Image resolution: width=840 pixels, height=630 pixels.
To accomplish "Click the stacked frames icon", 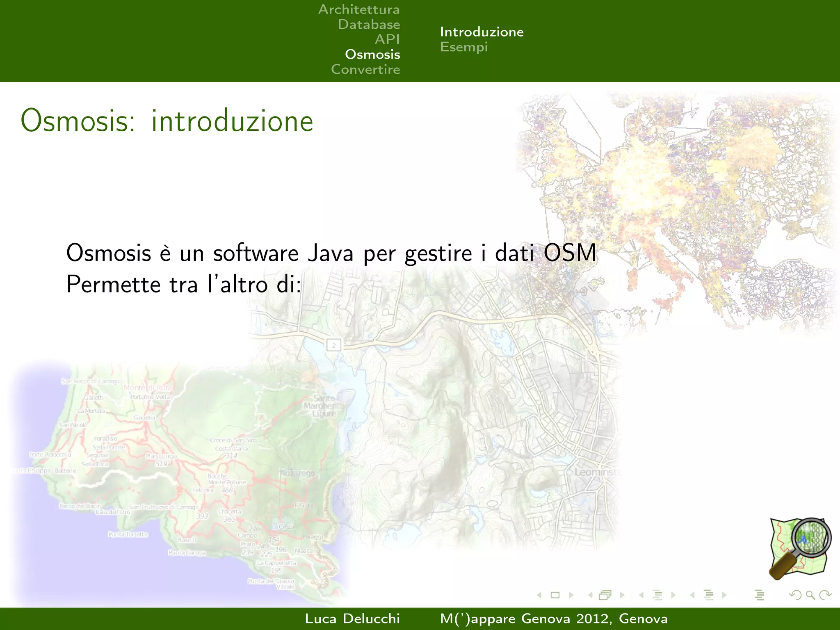I will click(x=605, y=595).
